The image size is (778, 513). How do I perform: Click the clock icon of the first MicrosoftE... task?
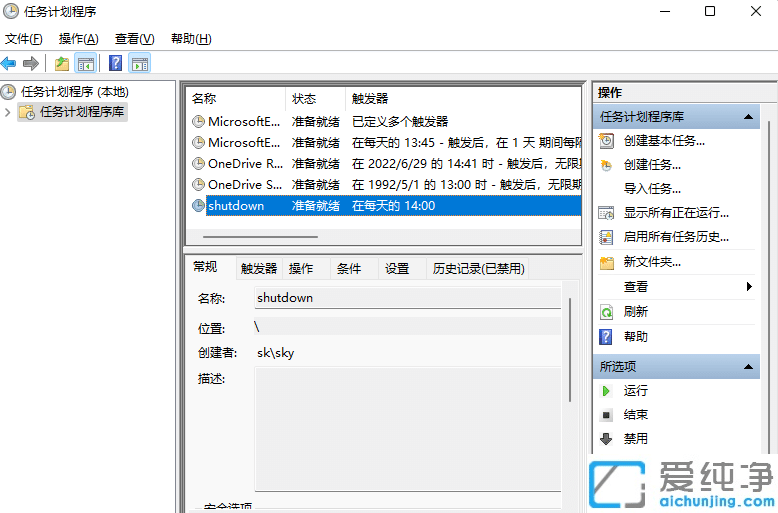pyautogui.click(x=198, y=121)
